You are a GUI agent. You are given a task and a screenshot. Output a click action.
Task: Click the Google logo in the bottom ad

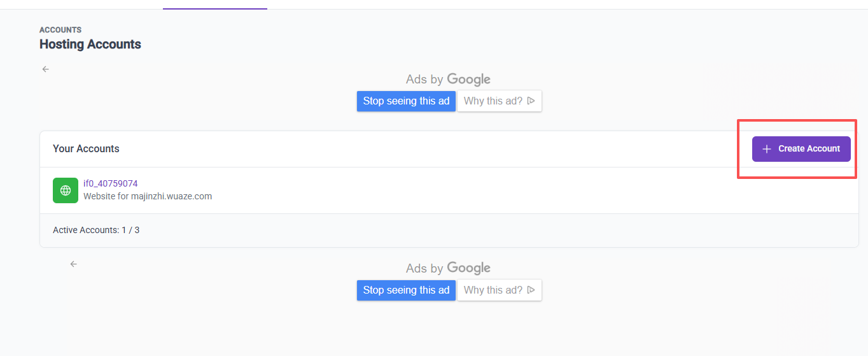(468, 268)
